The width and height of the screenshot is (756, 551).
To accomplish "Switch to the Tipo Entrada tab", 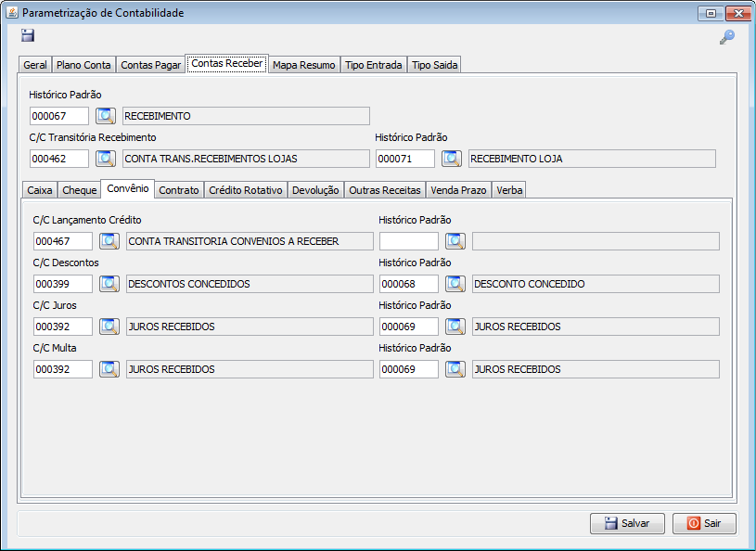I will 374,65.
